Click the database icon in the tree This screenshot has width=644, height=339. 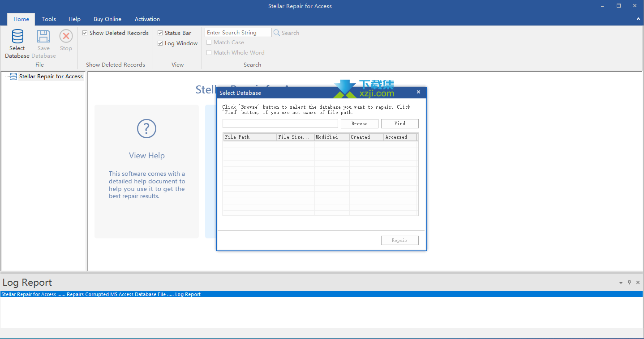point(13,76)
